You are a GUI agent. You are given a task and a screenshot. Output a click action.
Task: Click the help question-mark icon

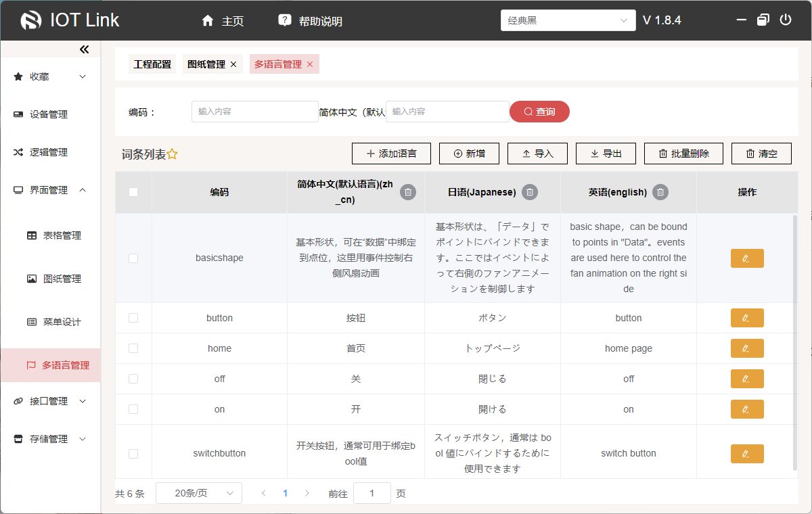point(285,20)
